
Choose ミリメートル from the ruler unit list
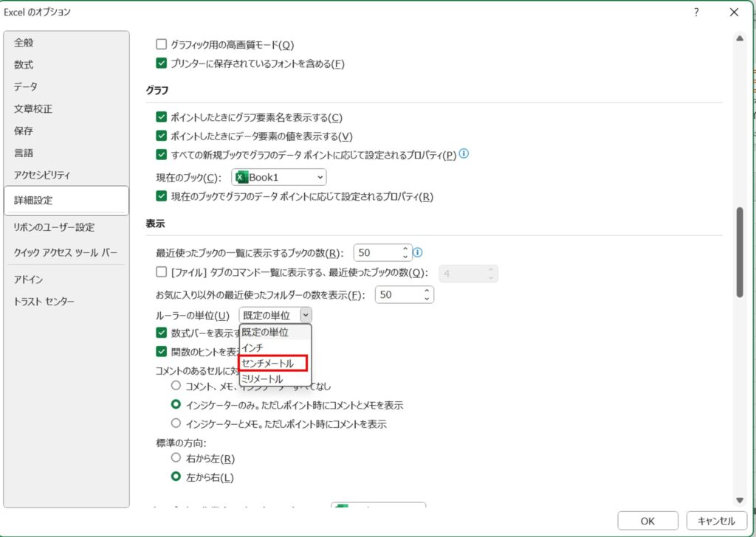[275, 379]
